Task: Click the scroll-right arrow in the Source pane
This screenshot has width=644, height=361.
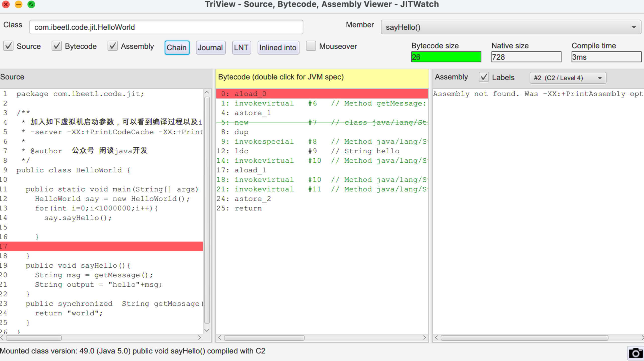Action: click(x=200, y=338)
